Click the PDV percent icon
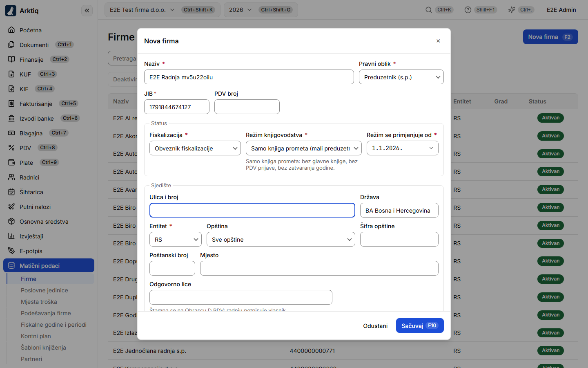The height and width of the screenshot is (368, 588). [11, 148]
